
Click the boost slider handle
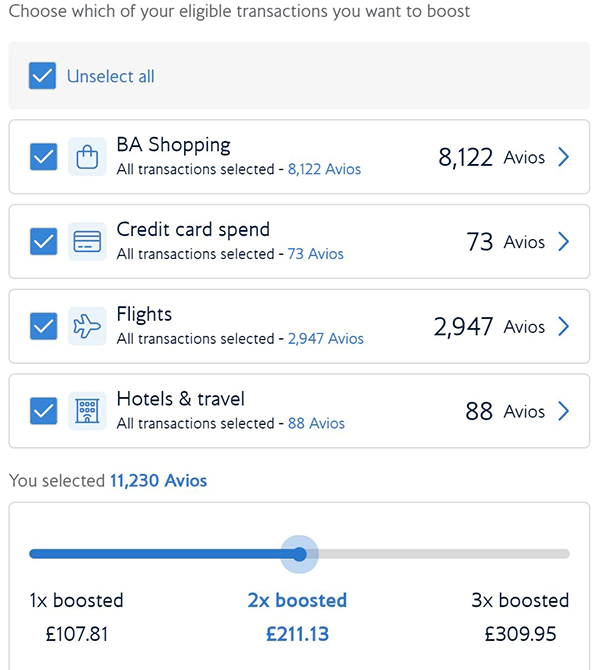298,554
